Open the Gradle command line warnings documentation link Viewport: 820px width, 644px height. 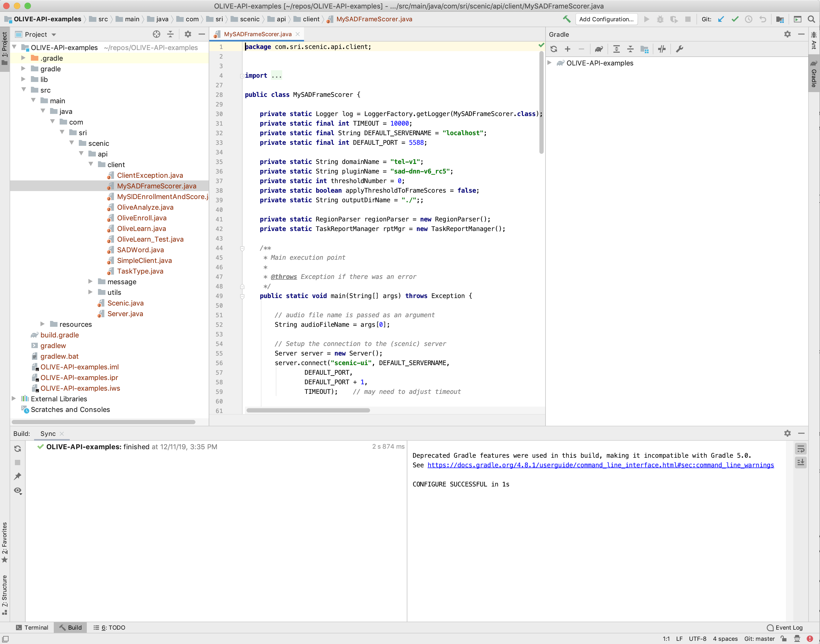point(600,465)
